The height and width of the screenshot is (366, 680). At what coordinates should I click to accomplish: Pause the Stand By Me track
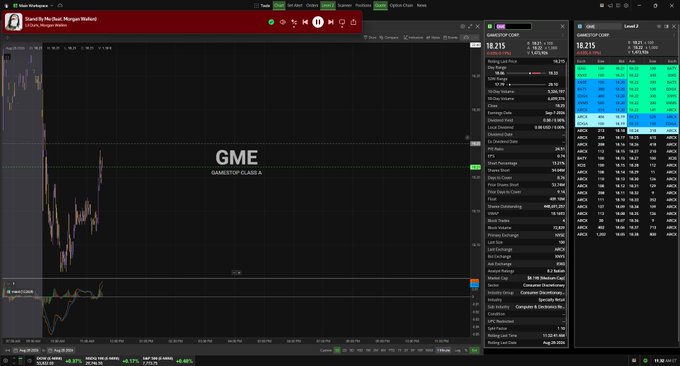coord(318,22)
